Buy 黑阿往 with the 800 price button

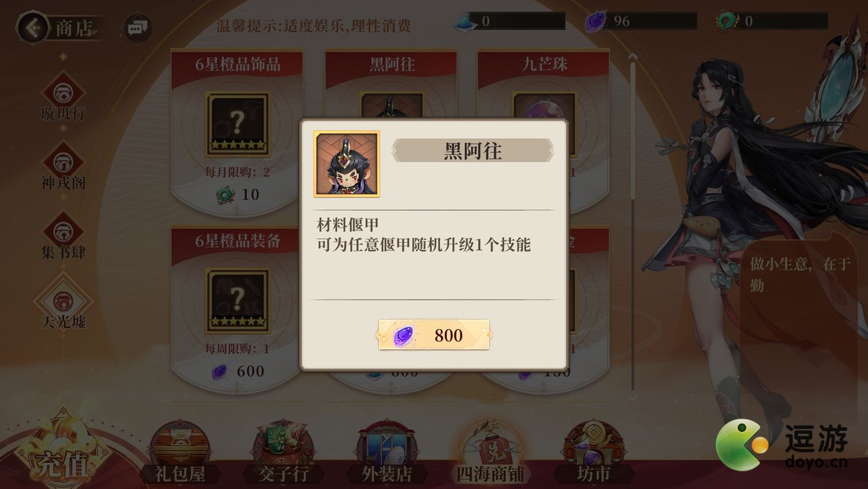pyautogui.click(x=434, y=336)
